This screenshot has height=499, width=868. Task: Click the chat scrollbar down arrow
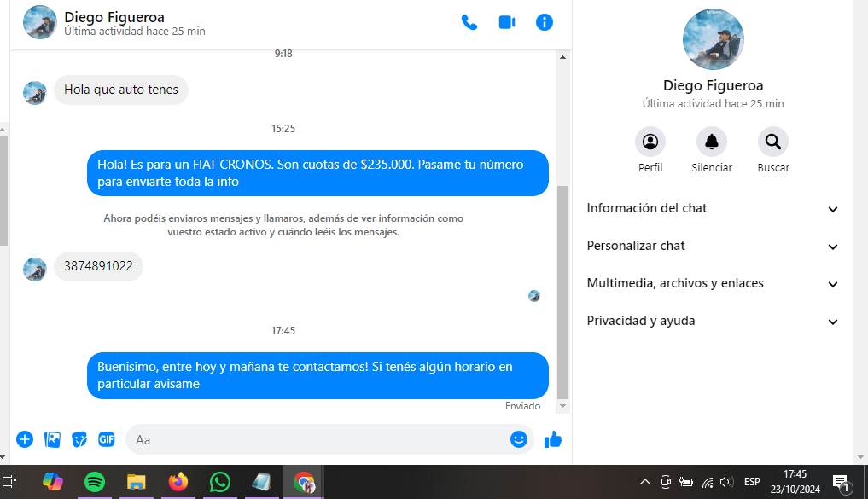pyautogui.click(x=562, y=407)
